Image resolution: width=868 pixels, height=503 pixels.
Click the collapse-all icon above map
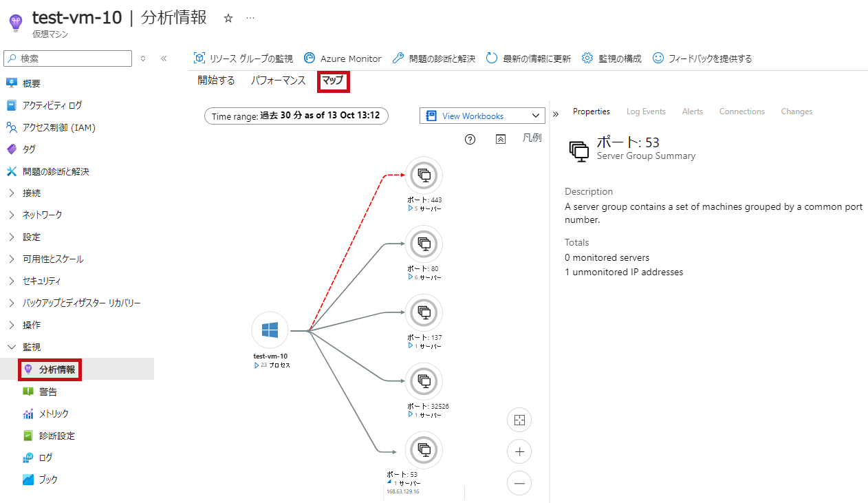click(501, 139)
